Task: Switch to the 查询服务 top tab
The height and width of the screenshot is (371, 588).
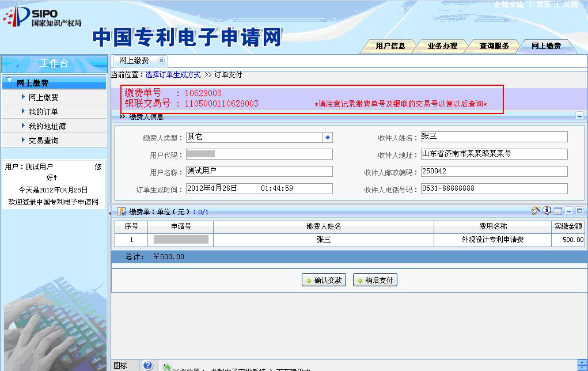Action: [x=494, y=46]
